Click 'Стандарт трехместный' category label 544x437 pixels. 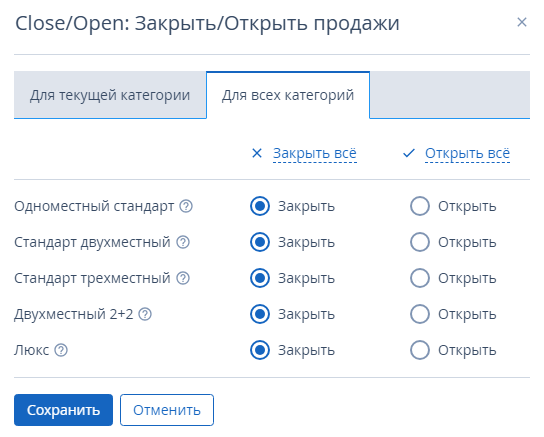pyautogui.click(x=92, y=279)
